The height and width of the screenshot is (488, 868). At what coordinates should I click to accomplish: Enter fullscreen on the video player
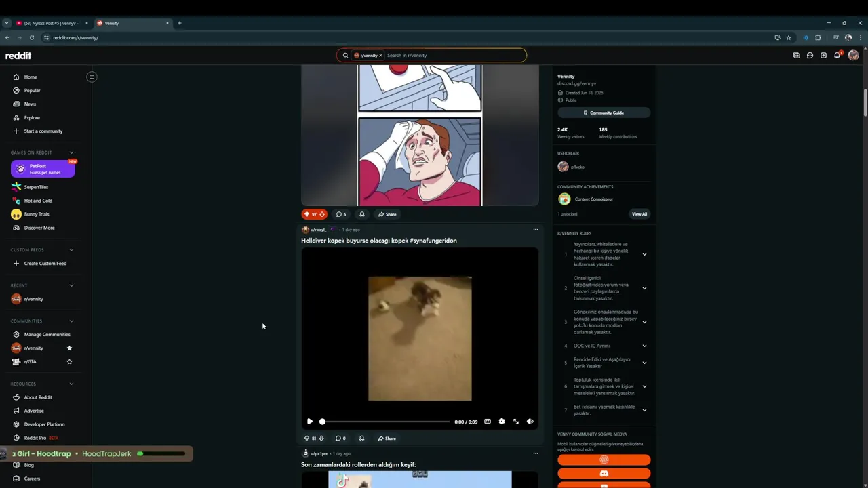tap(516, 422)
